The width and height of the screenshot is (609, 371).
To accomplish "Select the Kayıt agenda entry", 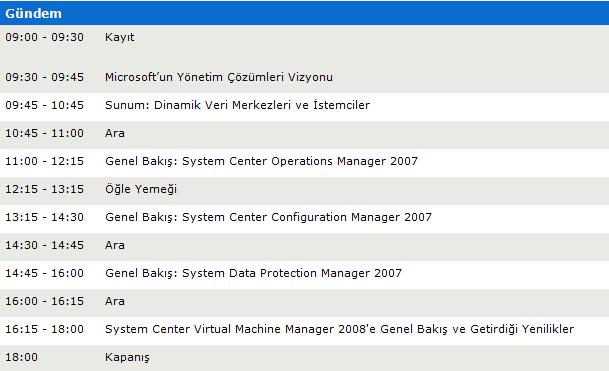I will (x=120, y=37).
